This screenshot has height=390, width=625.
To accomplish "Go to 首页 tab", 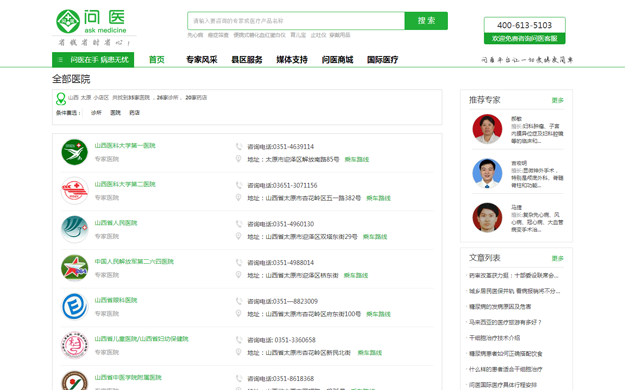I will tap(157, 60).
